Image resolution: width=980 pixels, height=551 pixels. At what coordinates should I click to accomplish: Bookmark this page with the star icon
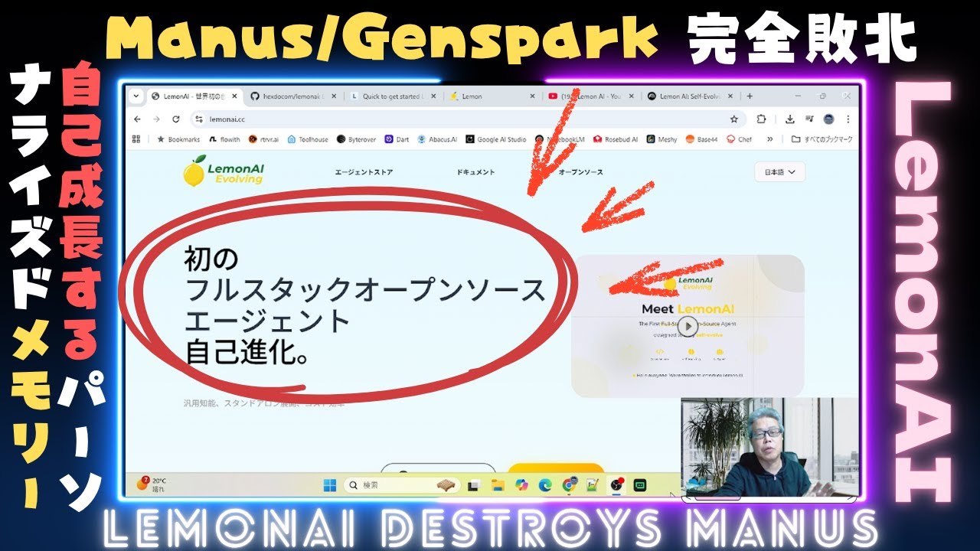[734, 119]
